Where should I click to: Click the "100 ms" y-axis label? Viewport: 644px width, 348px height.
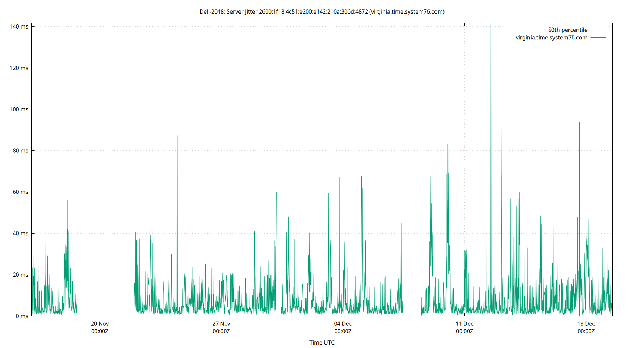pos(19,109)
